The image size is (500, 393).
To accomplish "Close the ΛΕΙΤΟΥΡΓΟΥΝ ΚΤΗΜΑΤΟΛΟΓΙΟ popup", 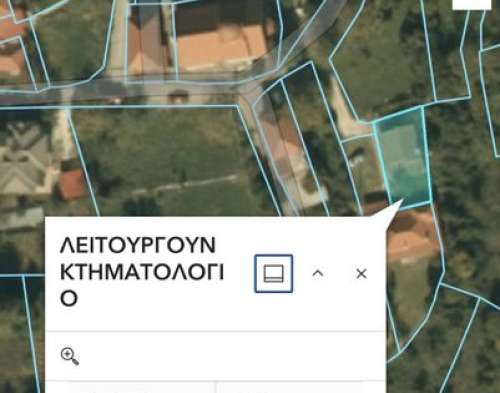I will [361, 274].
